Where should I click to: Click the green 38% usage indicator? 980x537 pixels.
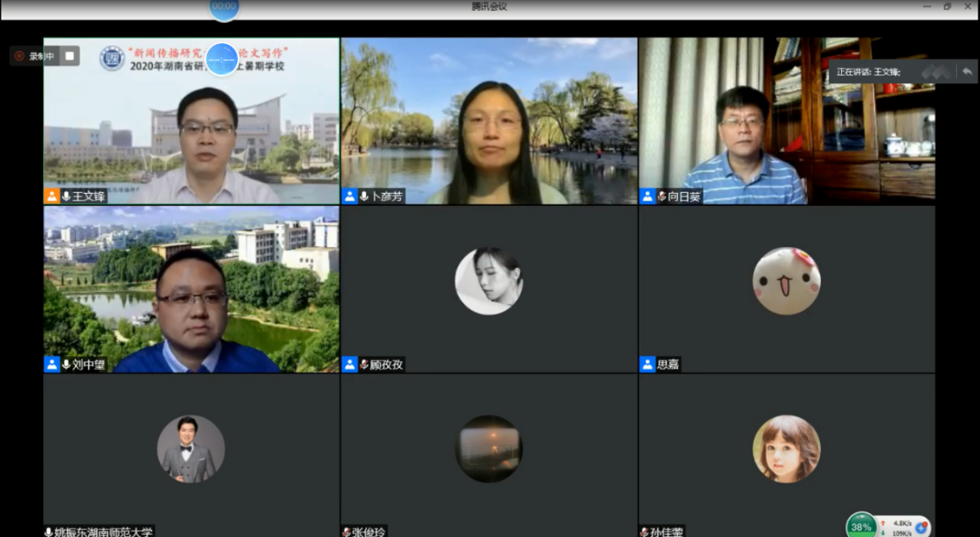pyautogui.click(x=861, y=526)
